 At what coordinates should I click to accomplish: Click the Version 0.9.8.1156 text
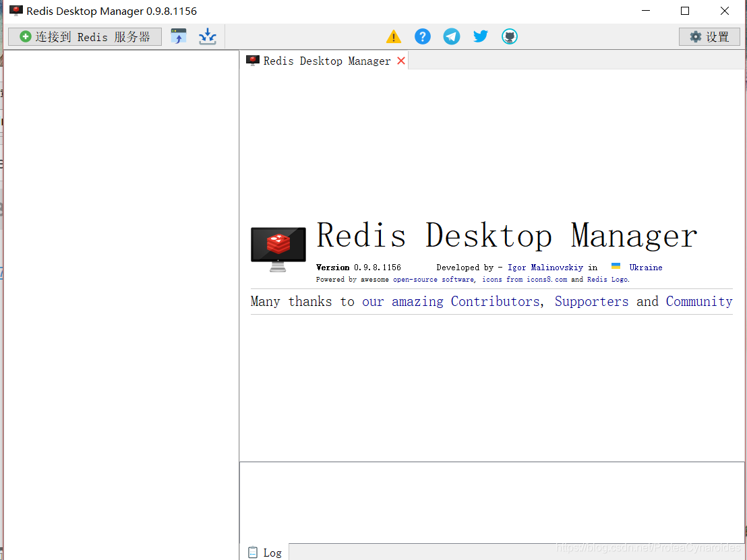click(359, 268)
